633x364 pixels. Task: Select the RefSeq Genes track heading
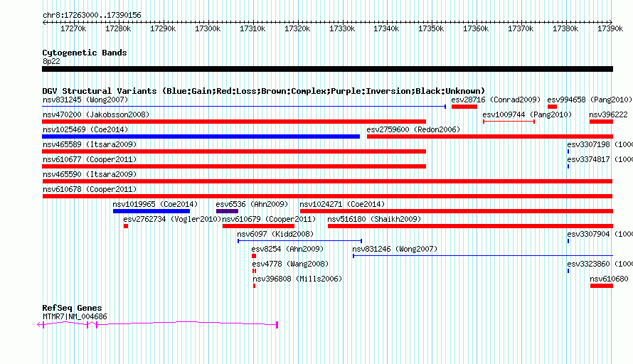coord(73,308)
